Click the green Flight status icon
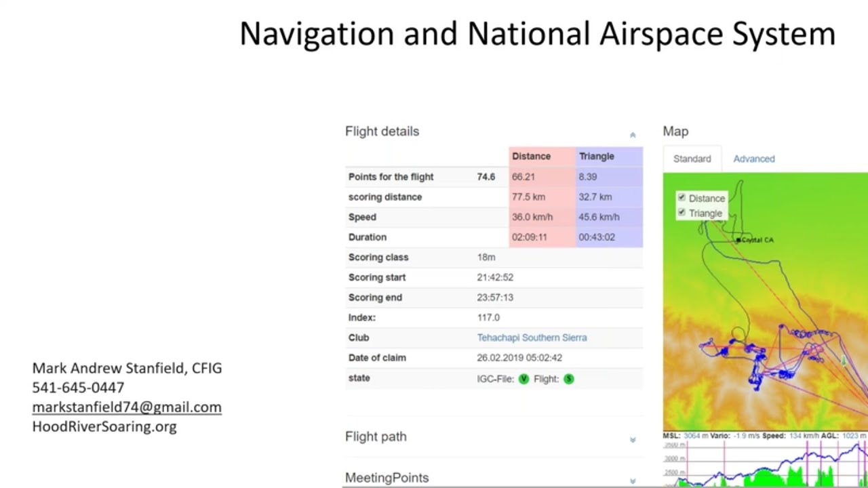The width and height of the screenshot is (868, 488). pos(569,379)
